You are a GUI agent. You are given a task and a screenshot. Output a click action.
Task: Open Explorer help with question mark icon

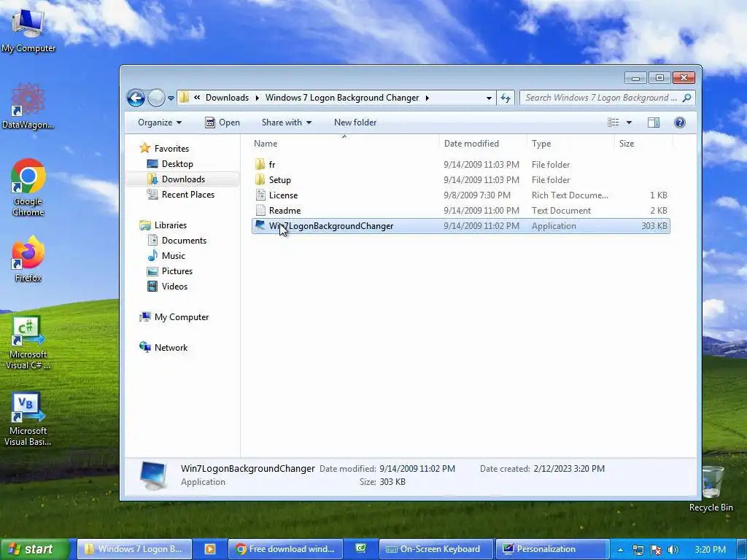tap(680, 122)
